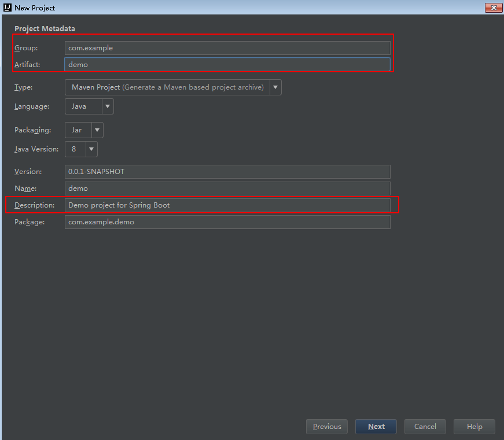Focus the Description text field
504x440 pixels.
point(227,205)
